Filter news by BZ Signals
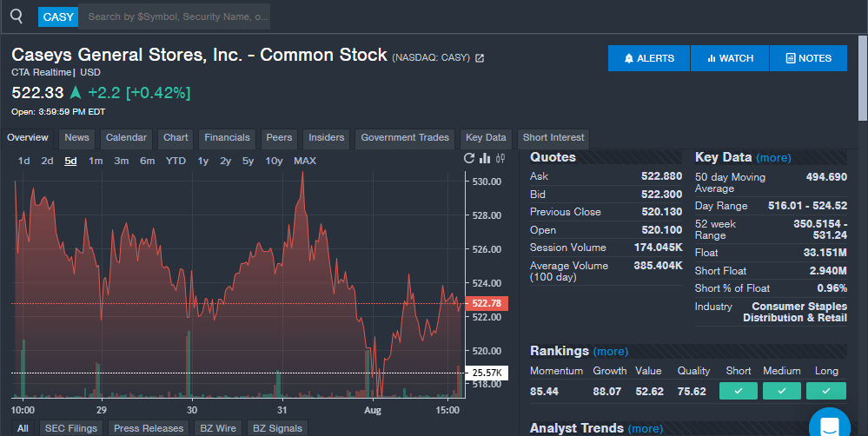The height and width of the screenshot is (436, 868). (277, 428)
